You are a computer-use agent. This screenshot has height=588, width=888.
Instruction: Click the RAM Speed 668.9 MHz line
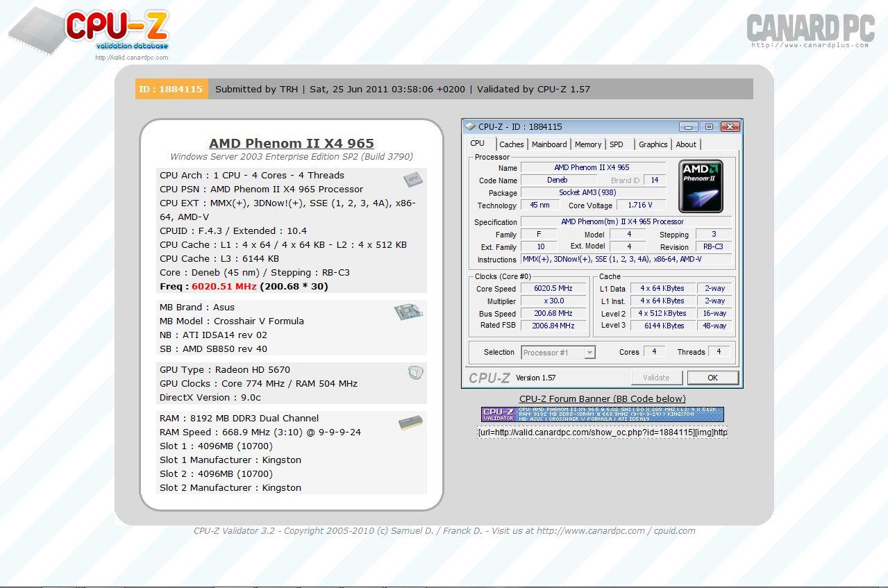(260, 432)
